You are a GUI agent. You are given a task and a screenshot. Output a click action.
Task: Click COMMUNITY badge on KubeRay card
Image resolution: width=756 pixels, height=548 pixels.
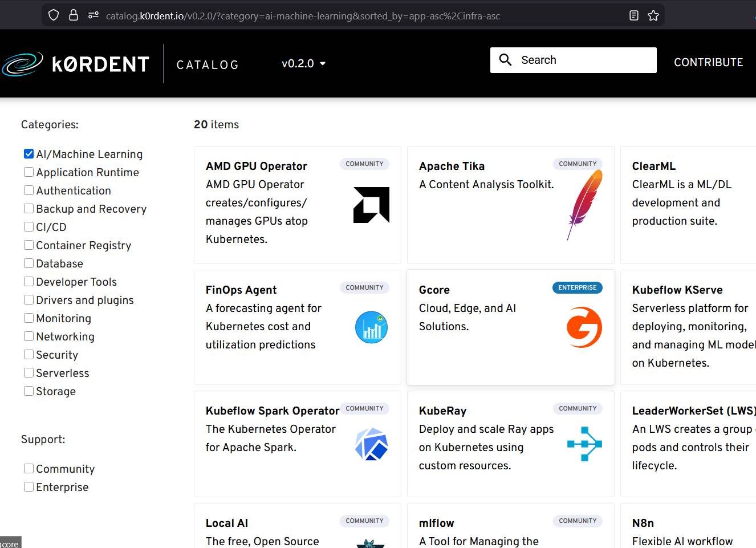point(578,408)
